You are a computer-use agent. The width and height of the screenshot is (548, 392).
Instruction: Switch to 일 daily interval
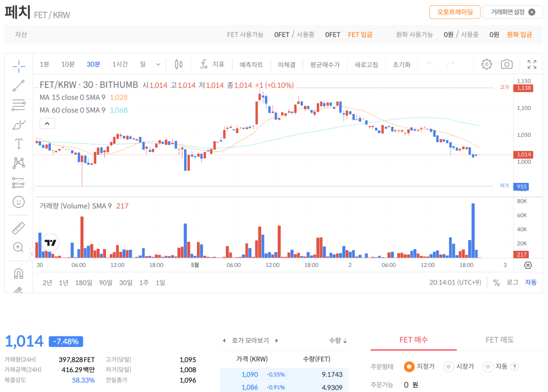point(142,64)
